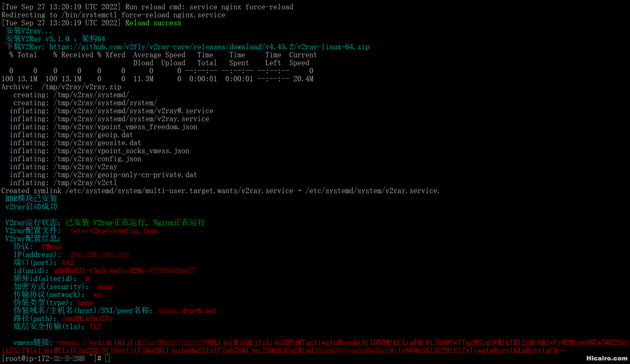
Task: Click the "Created symlink" output line
Action: point(220,191)
